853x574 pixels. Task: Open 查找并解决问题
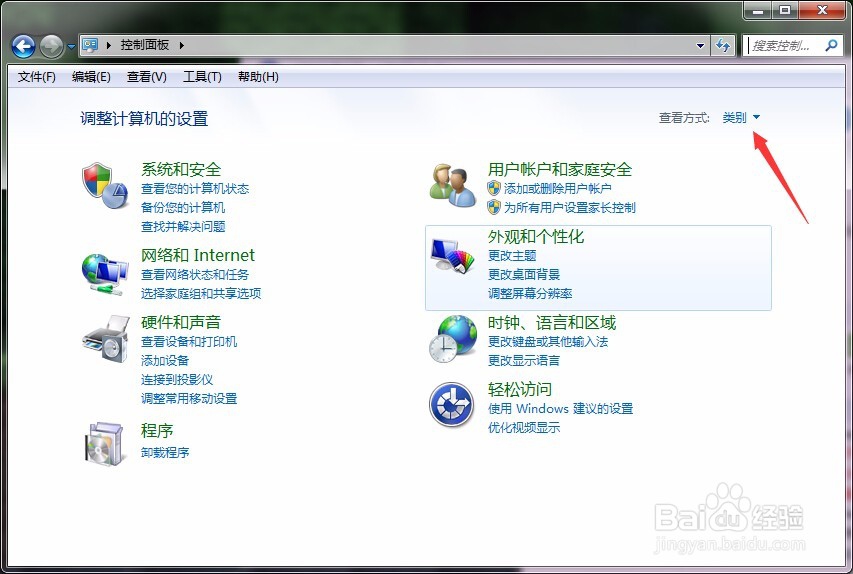pyautogui.click(x=183, y=226)
